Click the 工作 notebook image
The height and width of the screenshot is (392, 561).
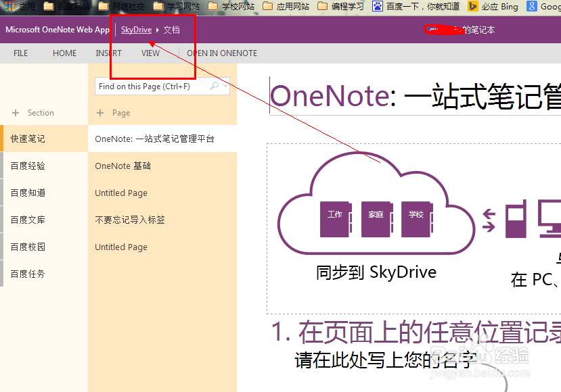(336, 219)
